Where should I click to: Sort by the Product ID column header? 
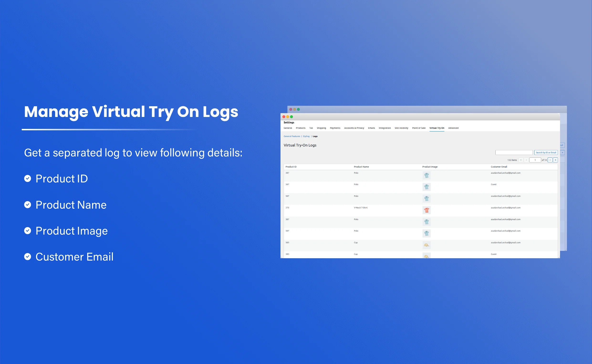click(291, 167)
